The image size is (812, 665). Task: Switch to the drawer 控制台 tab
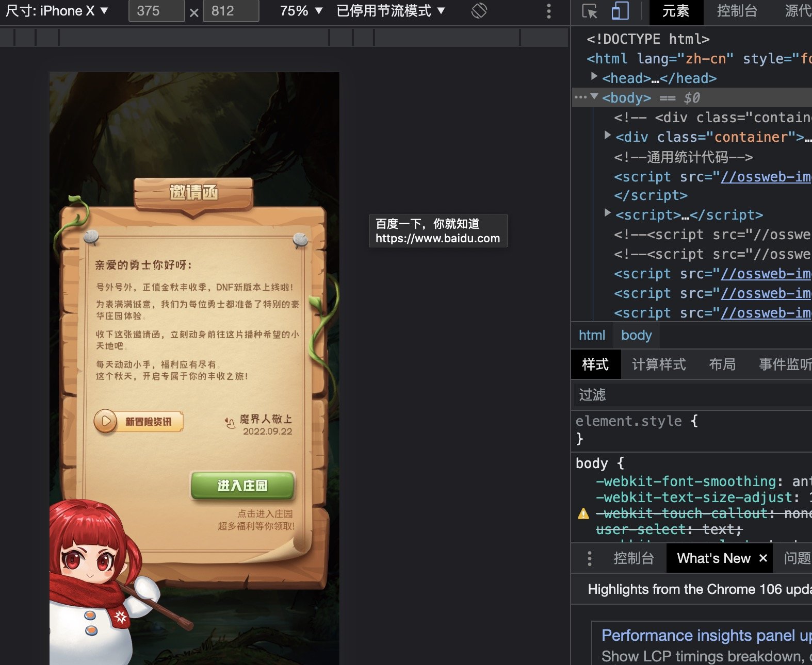634,558
